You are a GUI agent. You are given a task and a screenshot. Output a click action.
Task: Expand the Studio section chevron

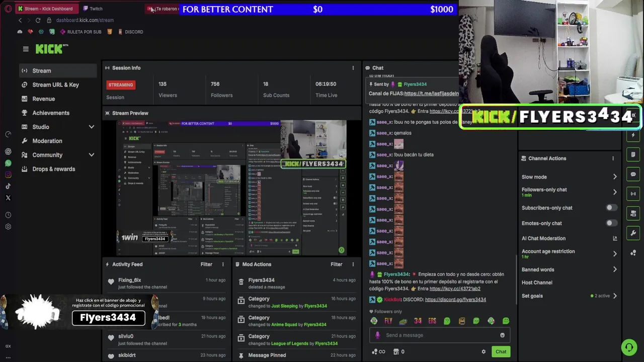tap(92, 127)
